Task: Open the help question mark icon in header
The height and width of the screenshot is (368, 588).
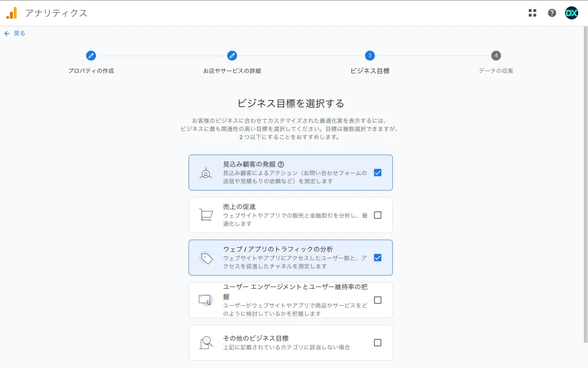Action: point(552,13)
